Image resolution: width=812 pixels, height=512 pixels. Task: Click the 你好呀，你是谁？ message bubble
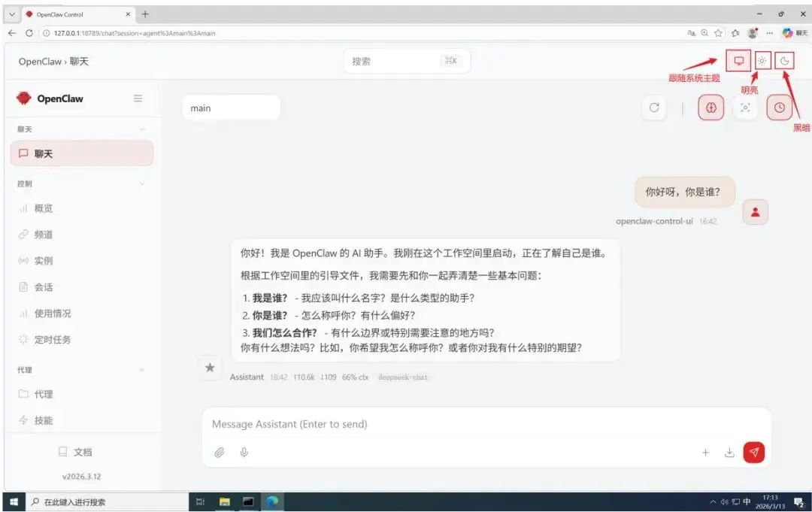(685, 192)
